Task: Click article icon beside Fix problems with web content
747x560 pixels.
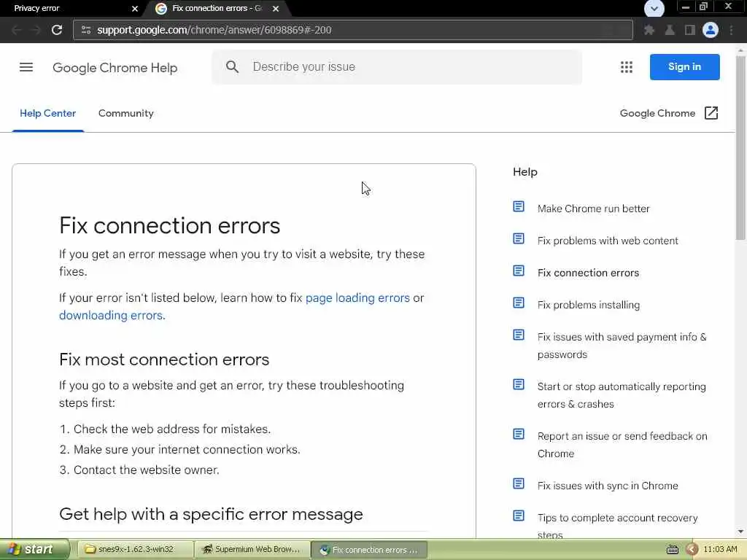Action: click(x=519, y=238)
